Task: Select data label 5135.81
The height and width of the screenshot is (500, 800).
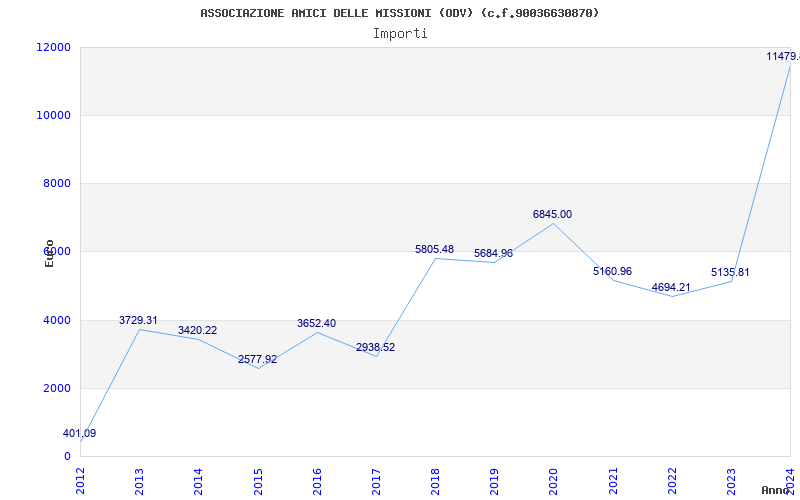Action: click(x=730, y=272)
